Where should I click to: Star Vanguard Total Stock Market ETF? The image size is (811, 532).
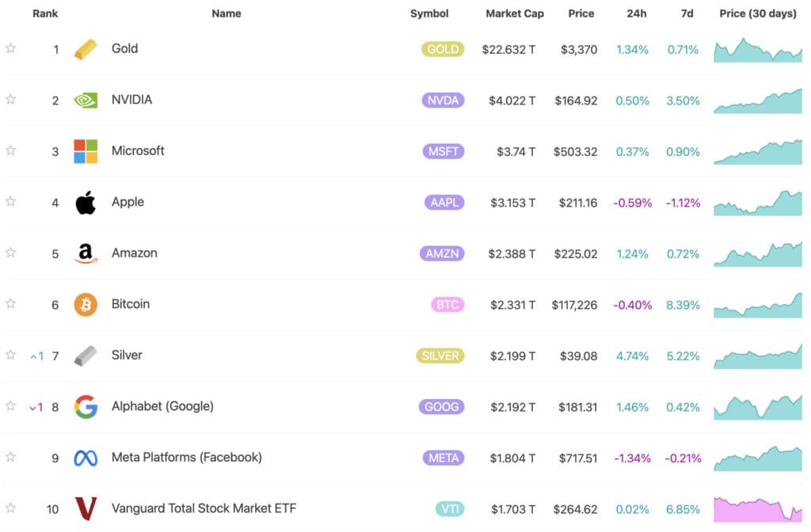pyautogui.click(x=10, y=508)
